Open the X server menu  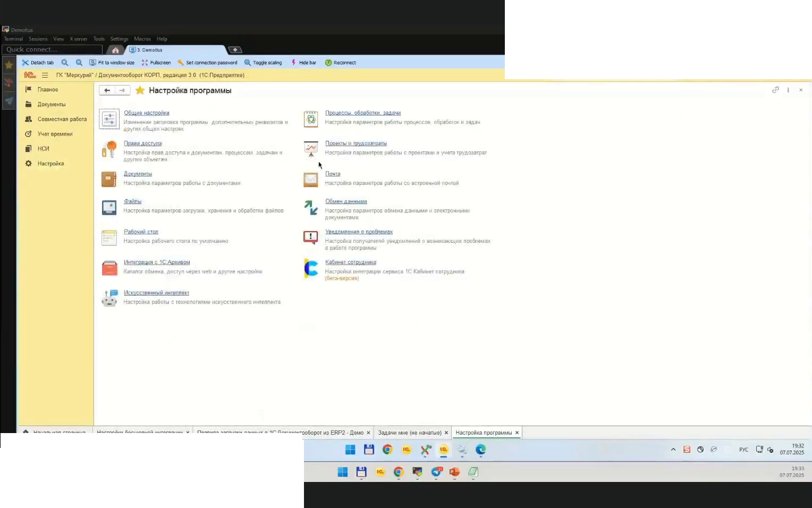point(79,39)
